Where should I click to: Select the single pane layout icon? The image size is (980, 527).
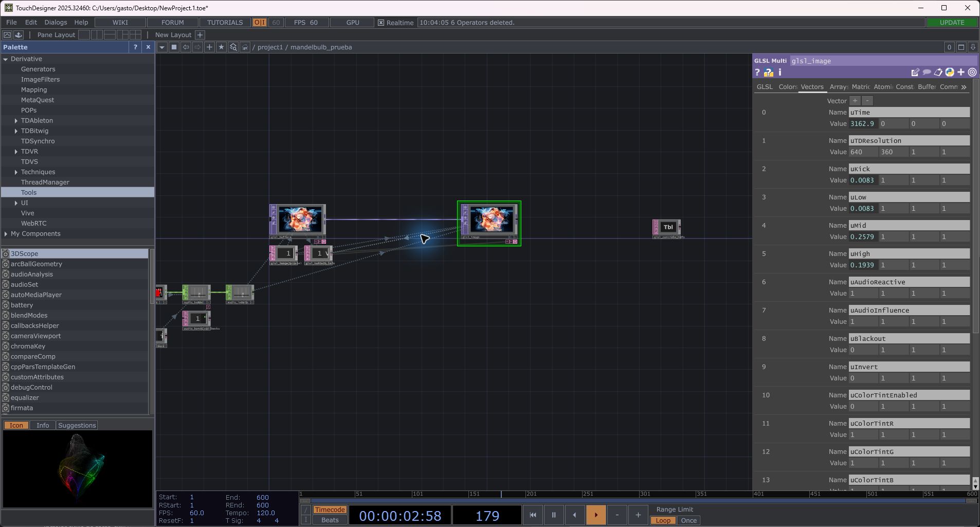84,34
